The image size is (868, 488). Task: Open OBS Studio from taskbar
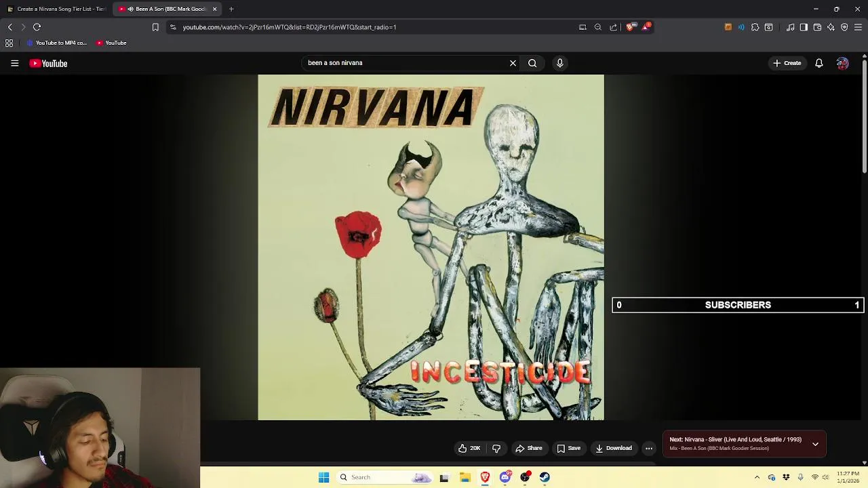pyautogui.click(x=525, y=477)
